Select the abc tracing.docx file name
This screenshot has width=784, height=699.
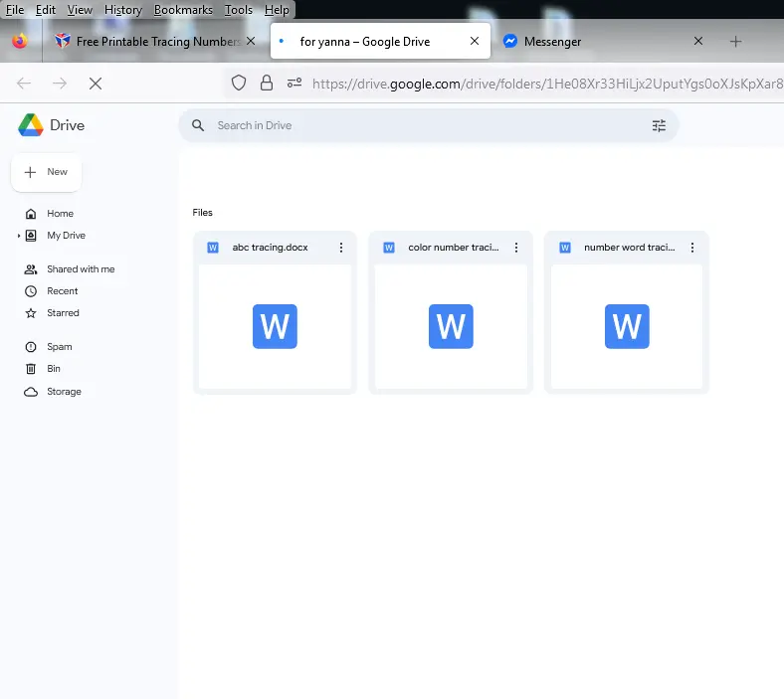tap(270, 248)
